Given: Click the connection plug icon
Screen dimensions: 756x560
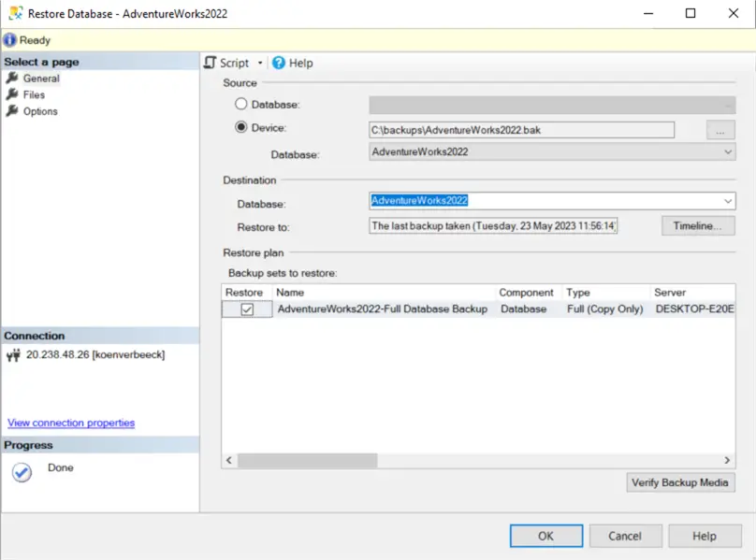Looking at the screenshot, I should pyautogui.click(x=13, y=355).
